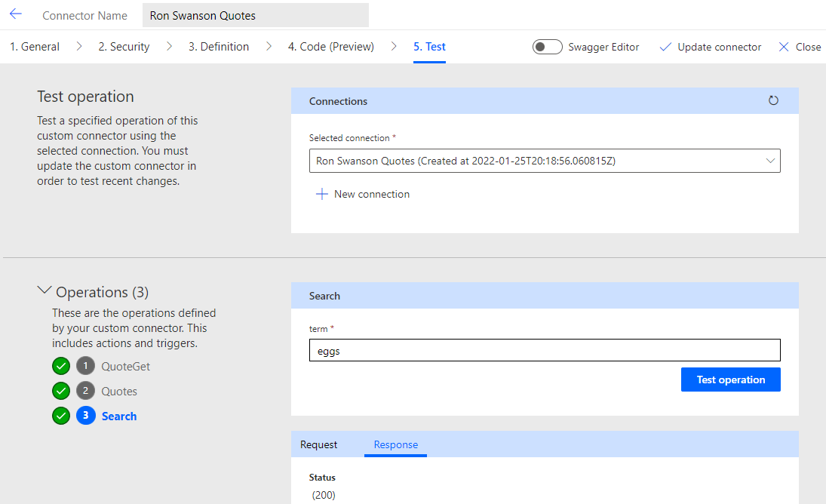Click the Connector Name label
The height and width of the screenshot is (504, 826).
pyautogui.click(x=84, y=16)
